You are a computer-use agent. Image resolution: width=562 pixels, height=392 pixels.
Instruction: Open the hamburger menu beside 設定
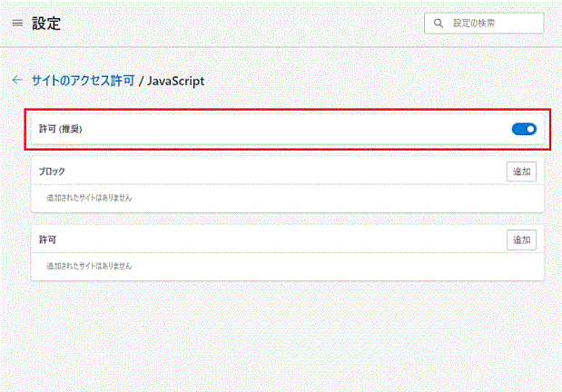17,24
